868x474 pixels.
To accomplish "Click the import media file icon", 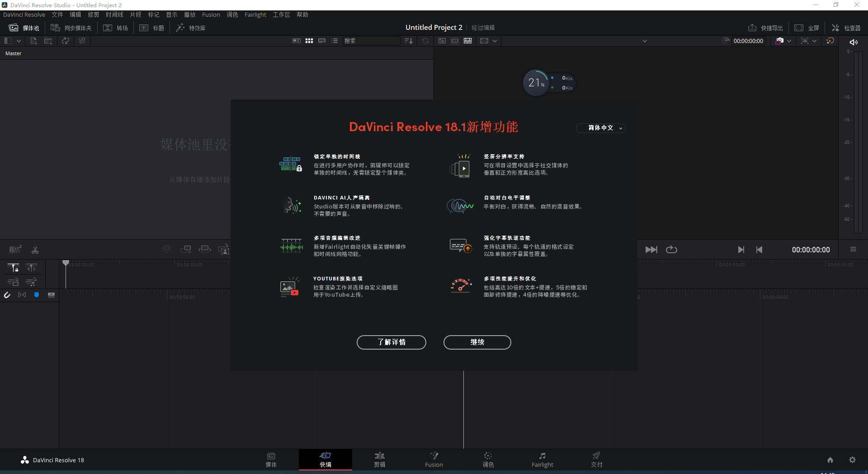I will click(33, 41).
